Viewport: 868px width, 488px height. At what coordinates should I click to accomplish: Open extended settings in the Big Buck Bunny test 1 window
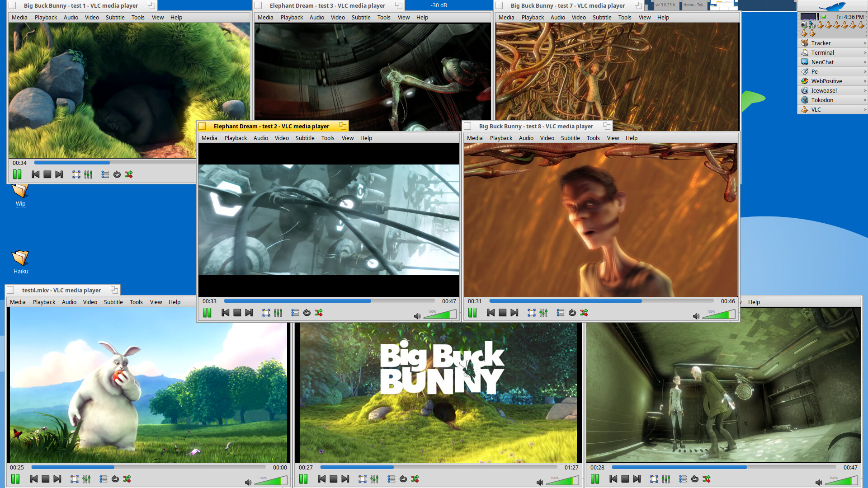point(88,174)
